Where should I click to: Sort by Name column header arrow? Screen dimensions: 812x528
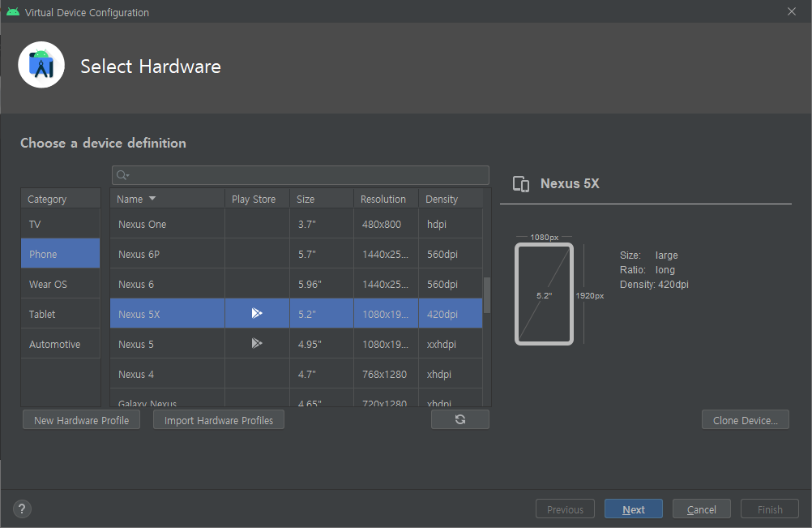coord(152,199)
